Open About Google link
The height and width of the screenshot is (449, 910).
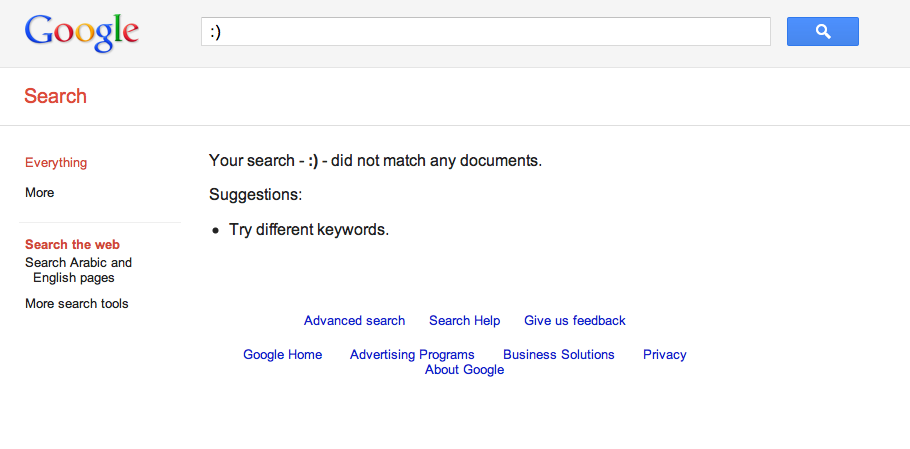[x=464, y=370]
